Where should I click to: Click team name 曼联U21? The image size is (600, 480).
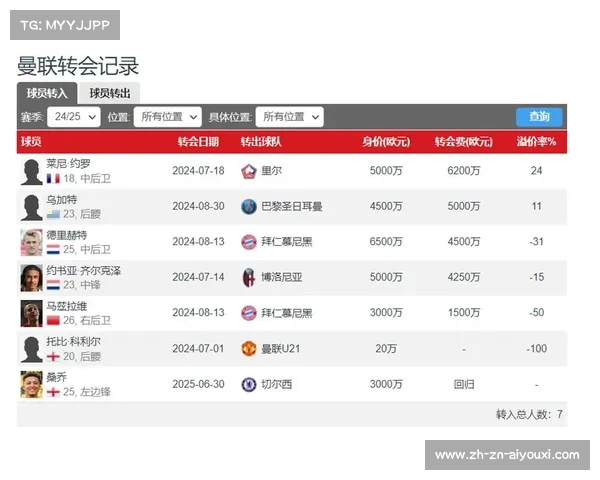click(x=280, y=349)
